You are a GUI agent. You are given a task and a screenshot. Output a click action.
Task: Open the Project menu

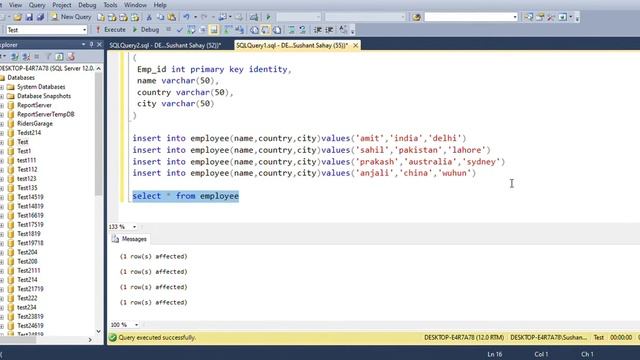(x=62, y=5)
